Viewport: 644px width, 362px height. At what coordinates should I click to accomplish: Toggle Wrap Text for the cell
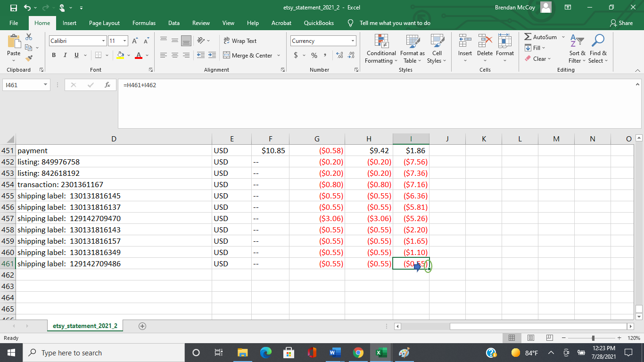240,41
